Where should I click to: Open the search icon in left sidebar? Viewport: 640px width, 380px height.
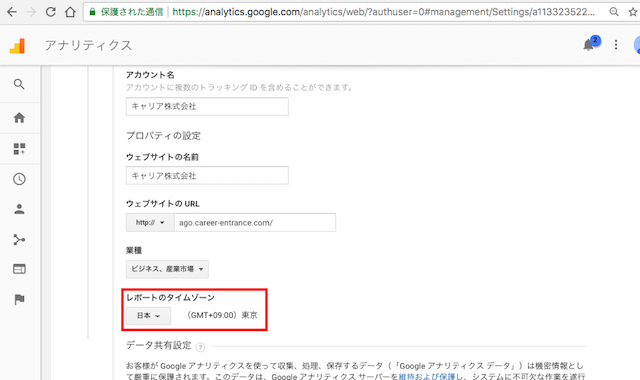[x=19, y=84]
